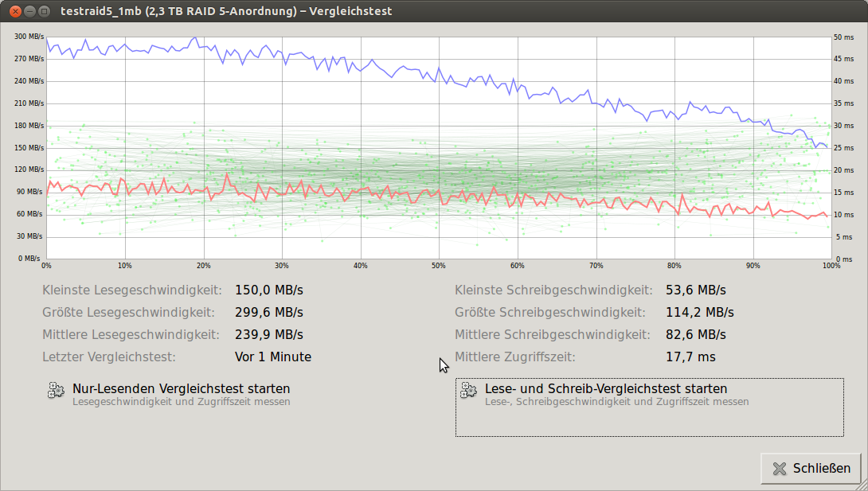Click the 82,6 MB/s Mittlere Schreibgeschwindigkeit value
Viewport: 868px width, 491px height.
click(x=695, y=335)
